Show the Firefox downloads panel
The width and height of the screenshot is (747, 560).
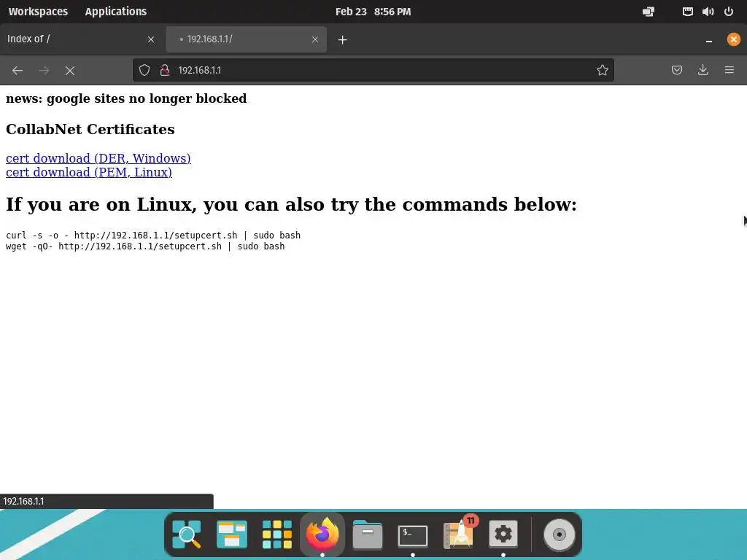[x=703, y=71]
